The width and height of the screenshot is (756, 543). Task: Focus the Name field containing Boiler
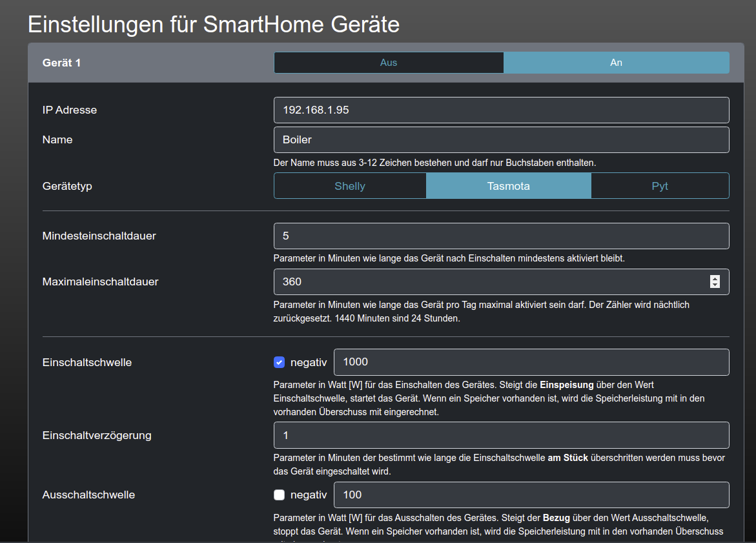[501, 139]
